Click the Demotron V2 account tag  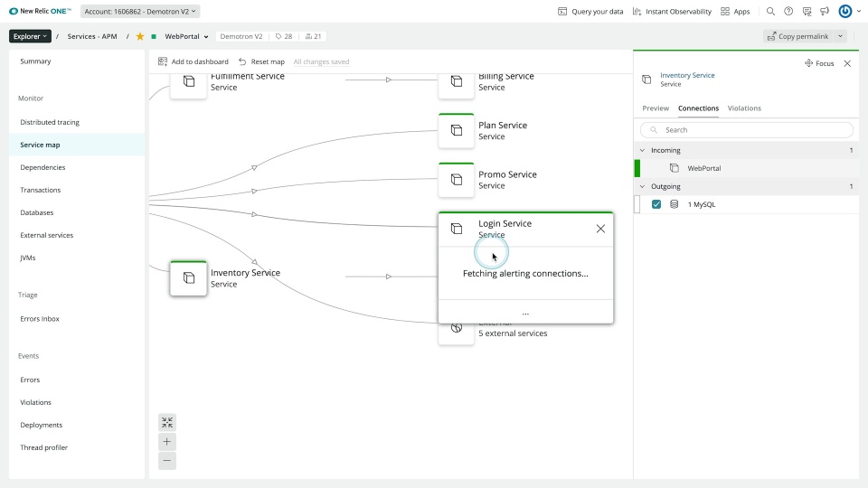(241, 36)
